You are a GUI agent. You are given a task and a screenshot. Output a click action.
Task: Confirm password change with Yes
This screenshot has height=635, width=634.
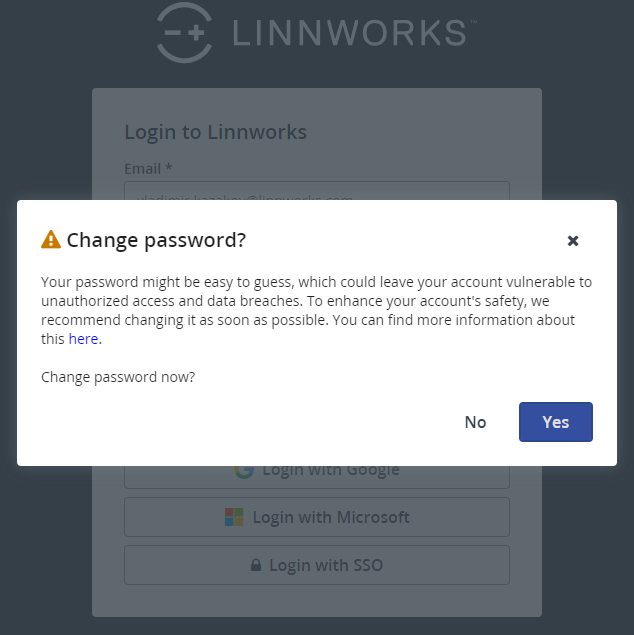pos(555,422)
